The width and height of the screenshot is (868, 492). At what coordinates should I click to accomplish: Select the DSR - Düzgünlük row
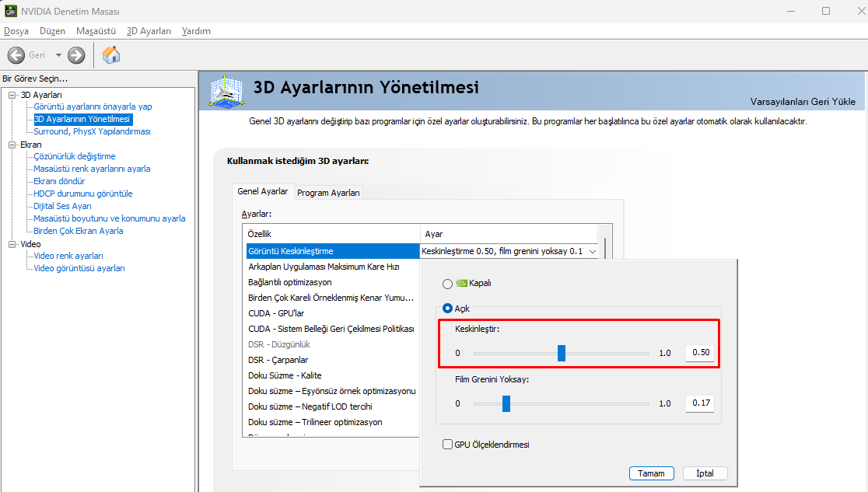point(333,344)
